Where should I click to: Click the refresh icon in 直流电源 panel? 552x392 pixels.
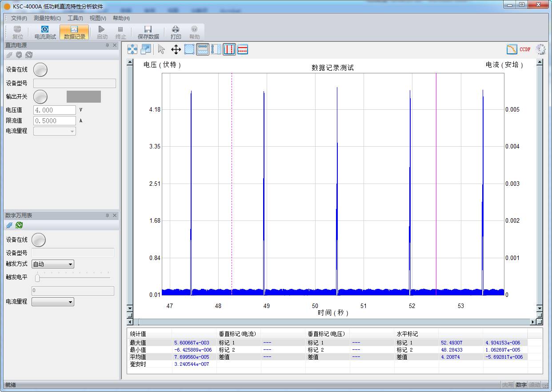pos(29,55)
